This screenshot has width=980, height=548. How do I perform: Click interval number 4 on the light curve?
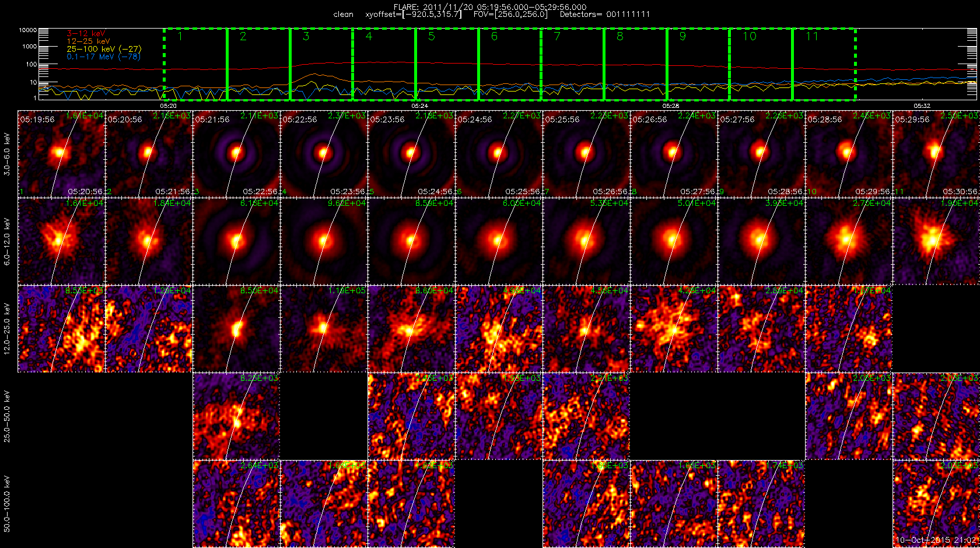(369, 36)
